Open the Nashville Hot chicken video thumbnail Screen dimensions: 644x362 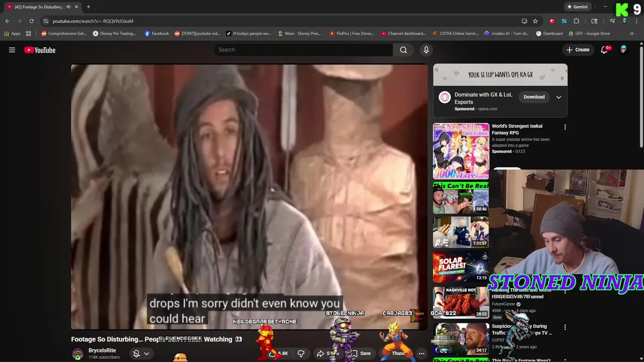pyautogui.click(x=461, y=302)
